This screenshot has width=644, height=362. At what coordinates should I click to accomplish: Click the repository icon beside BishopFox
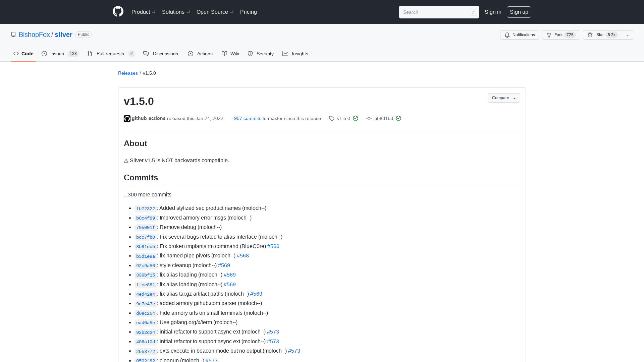(x=13, y=35)
